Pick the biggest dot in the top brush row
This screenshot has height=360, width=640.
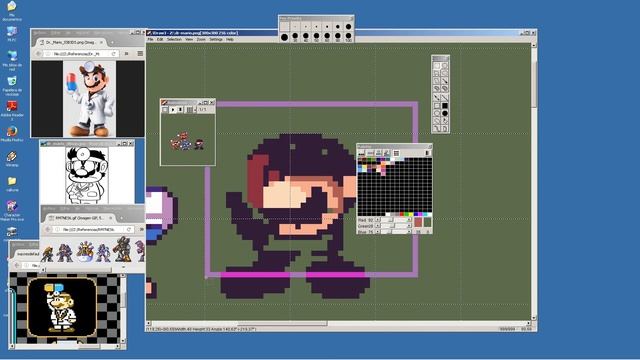pyautogui.click(x=348, y=27)
